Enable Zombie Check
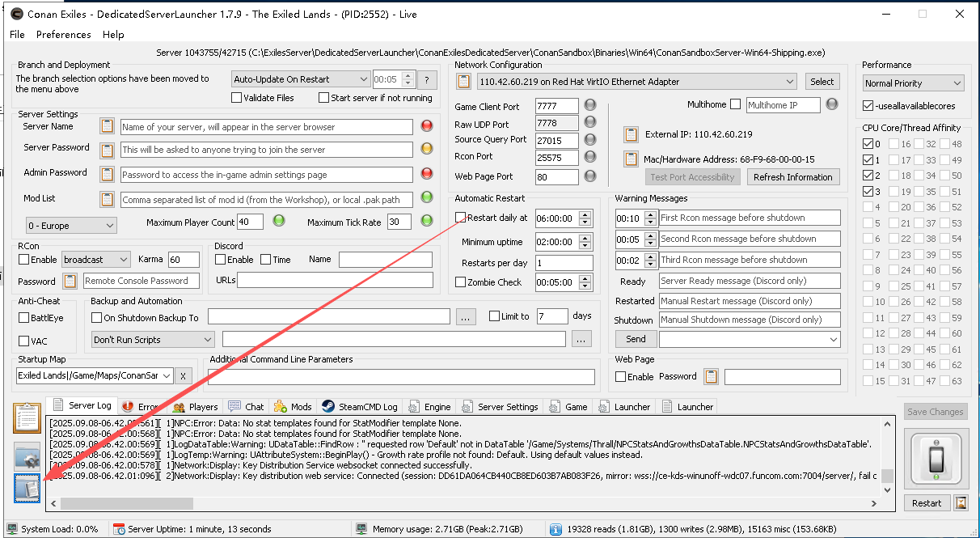This screenshot has width=980, height=538. [x=460, y=282]
